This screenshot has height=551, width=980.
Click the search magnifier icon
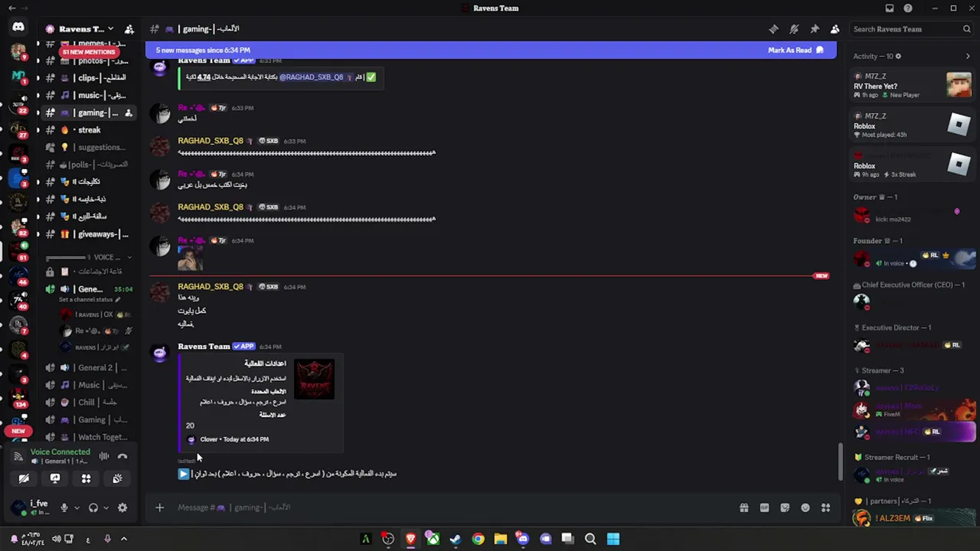pos(966,29)
